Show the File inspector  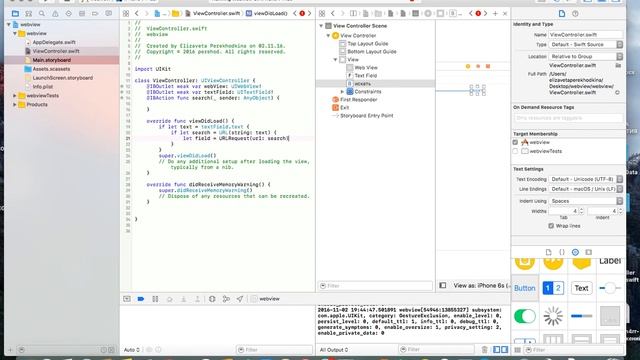coord(562,13)
